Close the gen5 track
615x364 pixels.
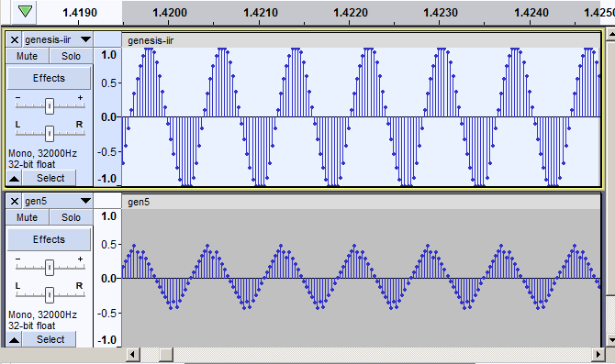pos(15,202)
